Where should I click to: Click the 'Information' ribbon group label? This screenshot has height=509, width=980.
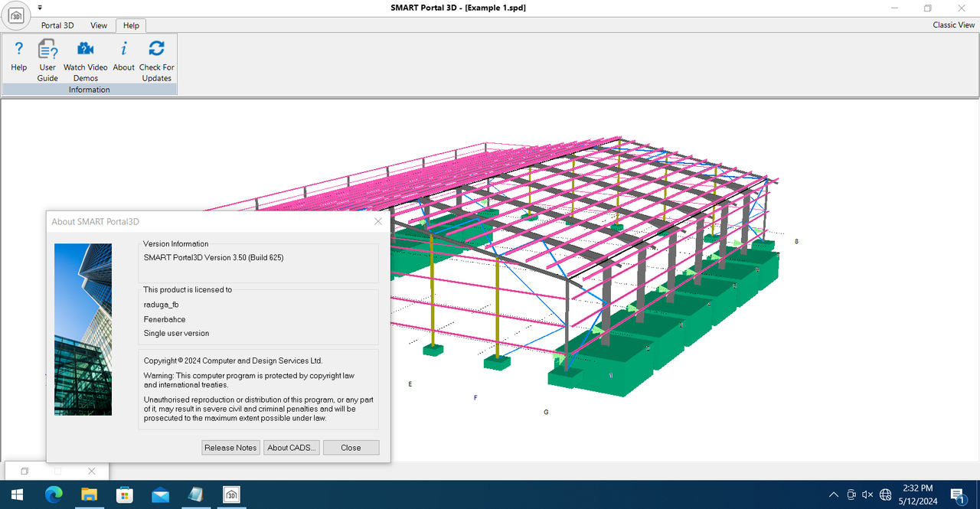(x=90, y=90)
